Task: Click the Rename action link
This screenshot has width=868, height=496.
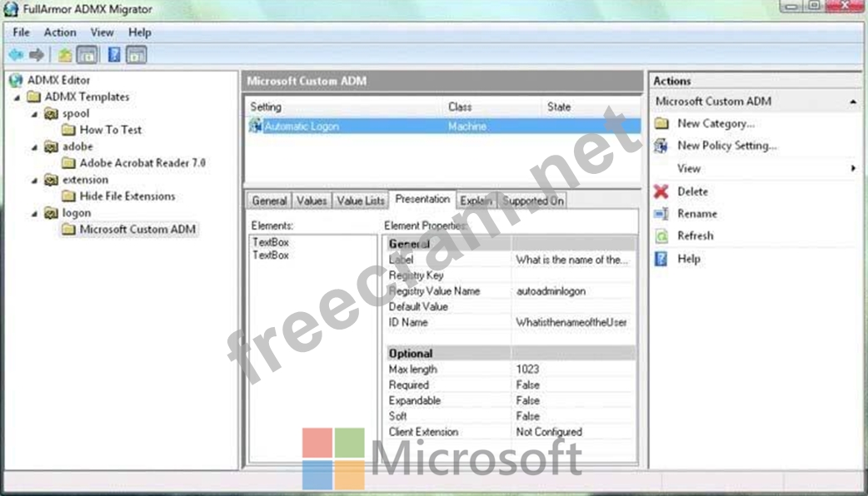Action: coord(697,213)
